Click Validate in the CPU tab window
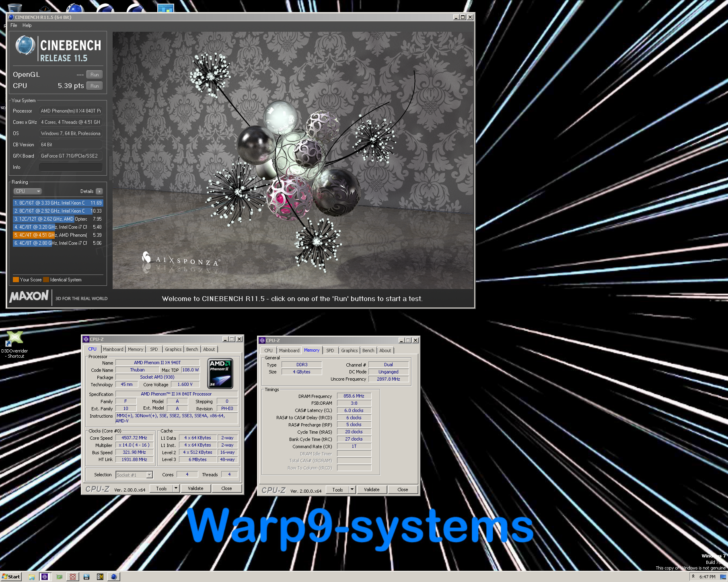 click(195, 488)
